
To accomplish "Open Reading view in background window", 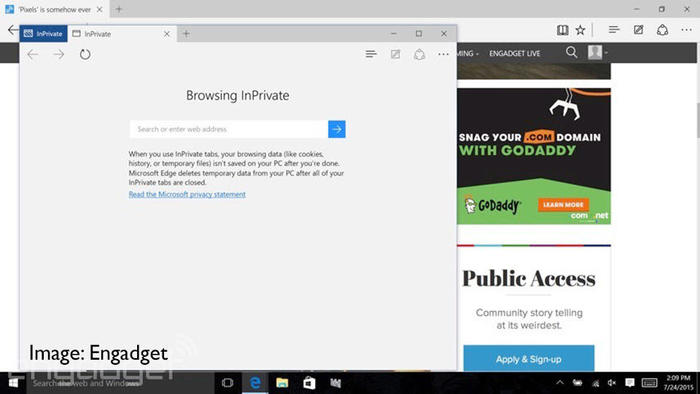I will (x=562, y=30).
